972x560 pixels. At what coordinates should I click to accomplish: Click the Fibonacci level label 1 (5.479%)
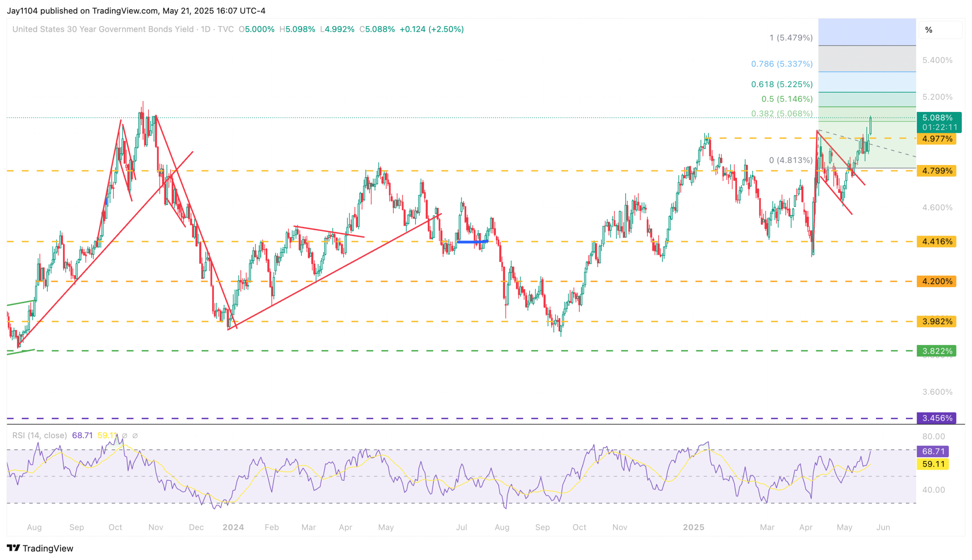(x=791, y=38)
